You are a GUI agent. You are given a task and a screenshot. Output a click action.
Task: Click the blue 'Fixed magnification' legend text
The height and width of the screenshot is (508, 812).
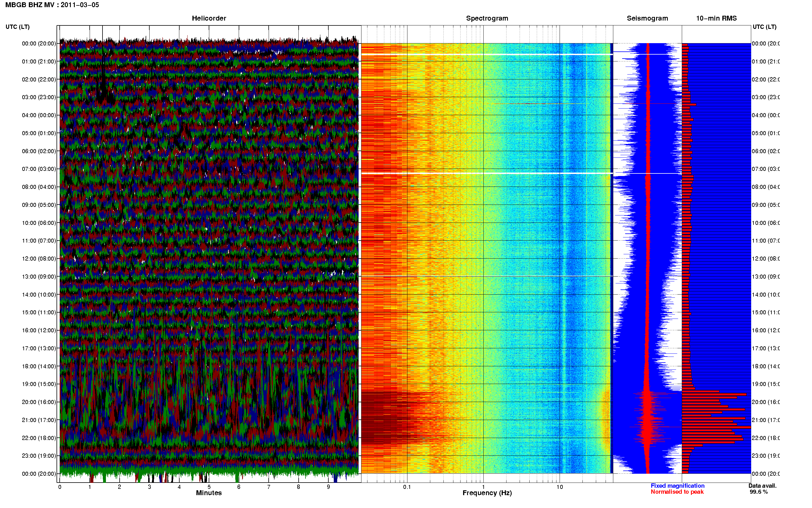pos(678,486)
